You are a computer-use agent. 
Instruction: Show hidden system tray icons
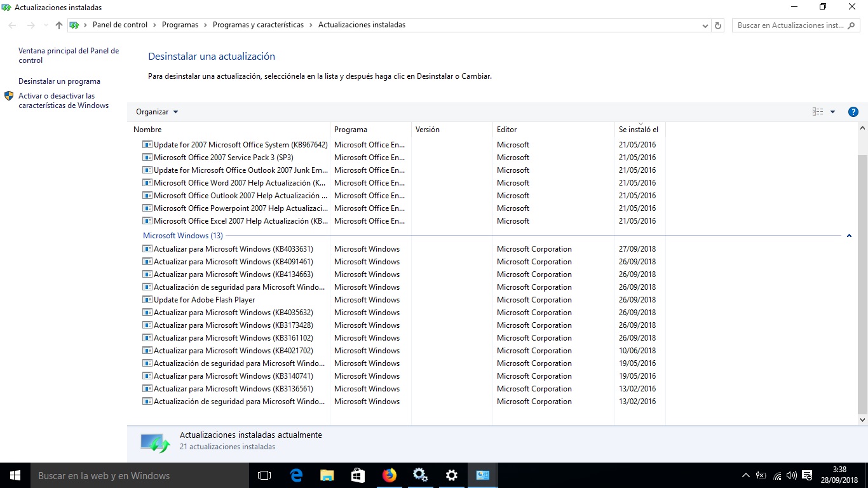click(746, 475)
